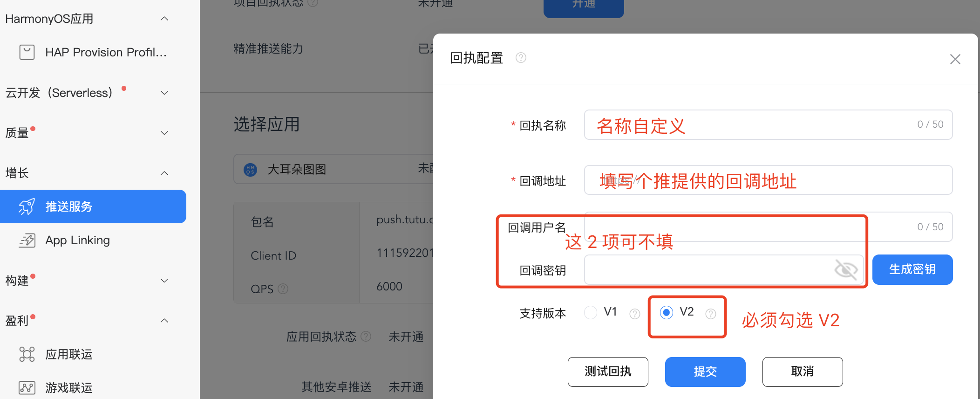Click help icon beside V2 option
980x399 pixels.
pyautogui.click(x=711, y=314)
